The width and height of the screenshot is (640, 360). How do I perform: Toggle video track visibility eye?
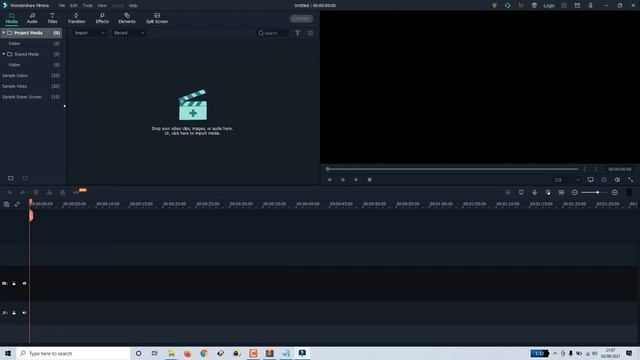(x=24, y=283)
